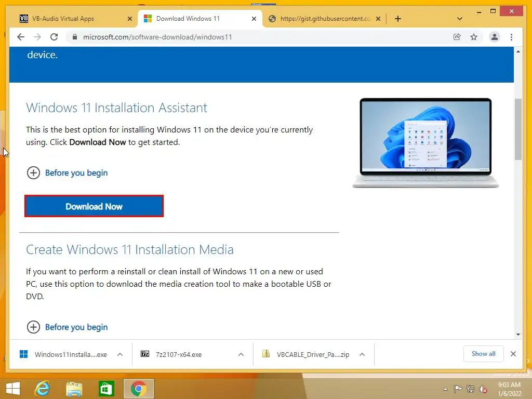Viewport: 532px width, 399px height.
Task: Click the scrollbar down arrow
Action: click(518, 335)
